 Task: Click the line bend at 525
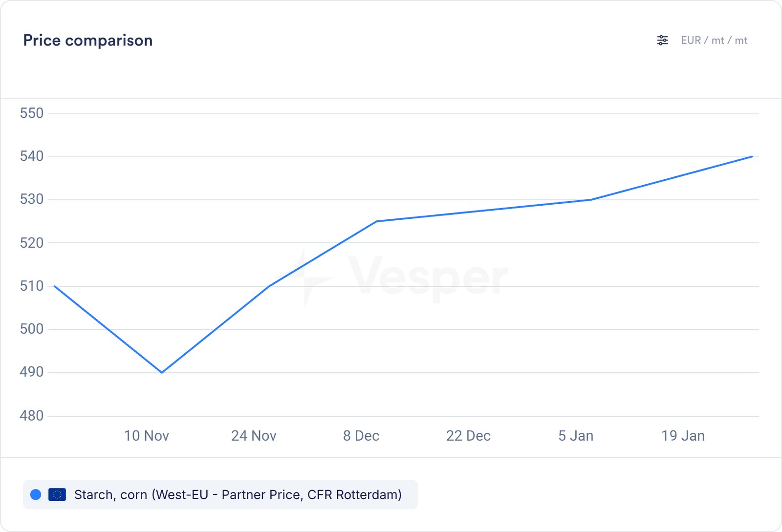[376, 221]
